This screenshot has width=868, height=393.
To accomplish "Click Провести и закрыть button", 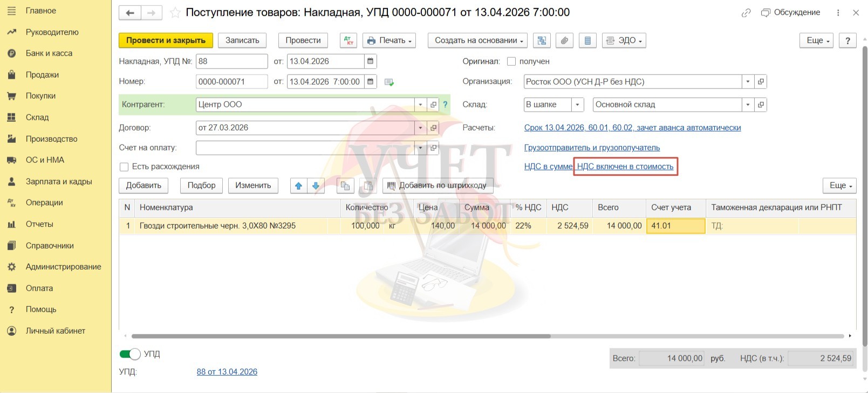I will tap(166, 40).
